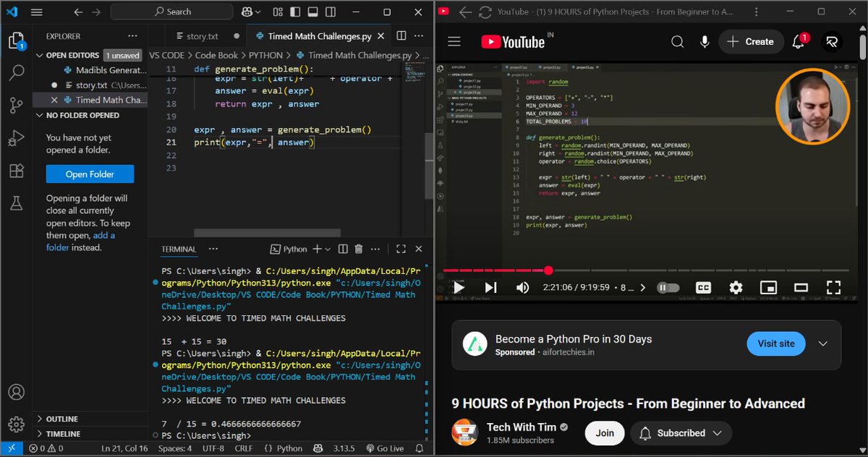The height and width of the screenshot is (457, 868).
Task: Select the TERMINAL panel tab
Action: click(179, 249)
